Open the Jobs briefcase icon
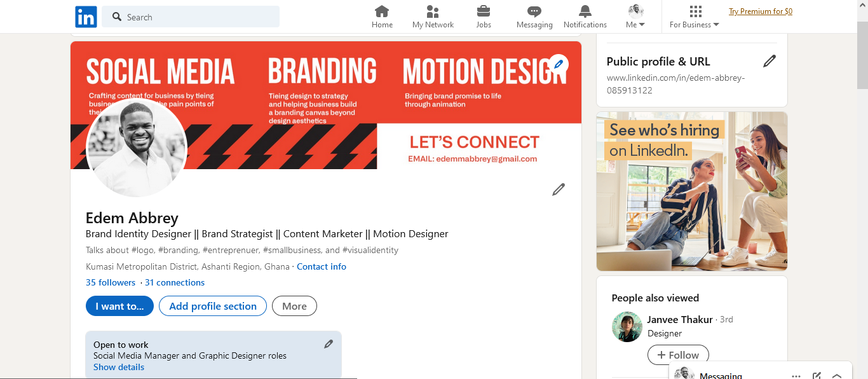Viewport: 868px width, 379px height. tap(484, 17)
